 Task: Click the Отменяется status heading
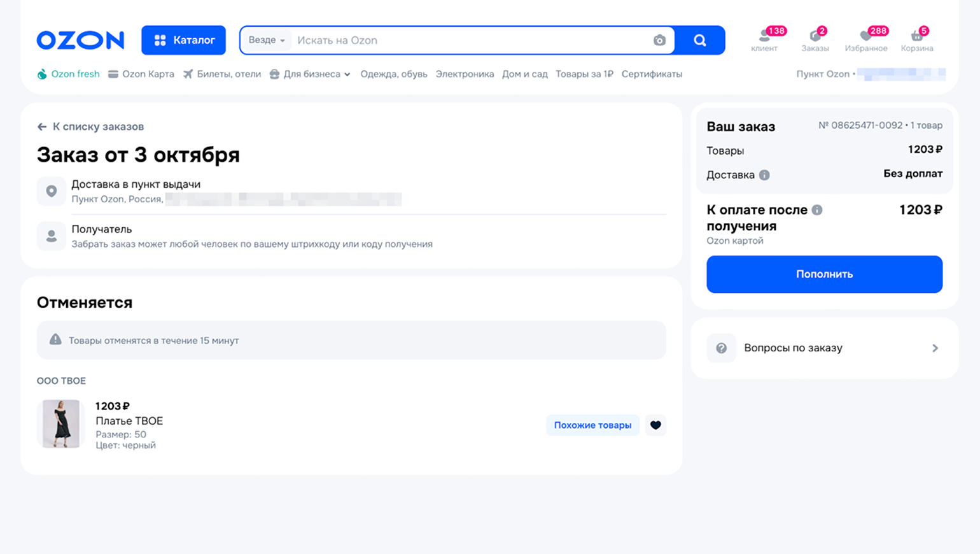tap(85, 302)
